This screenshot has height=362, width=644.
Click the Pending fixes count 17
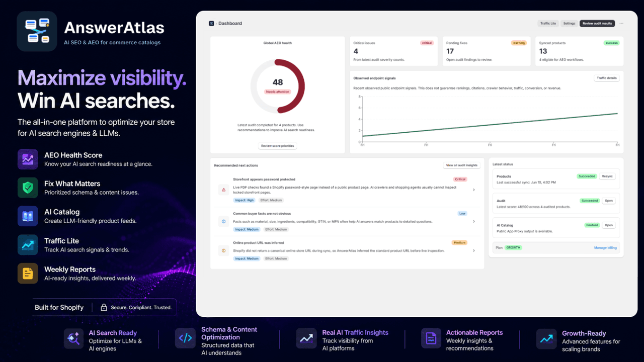[x=450, y=51]
